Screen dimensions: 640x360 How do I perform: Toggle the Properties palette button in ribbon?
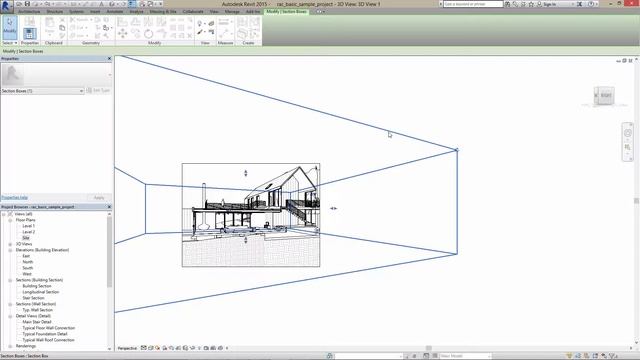29,33
